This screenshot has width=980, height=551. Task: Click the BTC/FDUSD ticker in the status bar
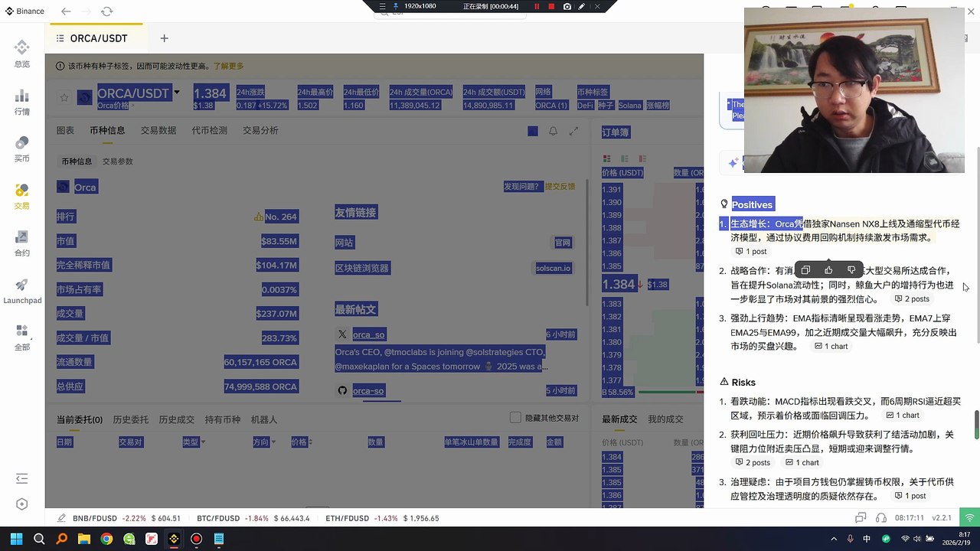252,518
